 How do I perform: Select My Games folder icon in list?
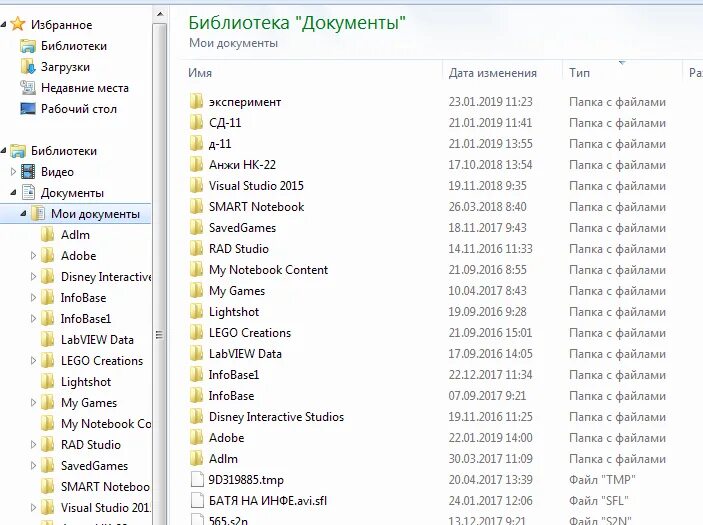pyautogui.click(x=196, y=291)
